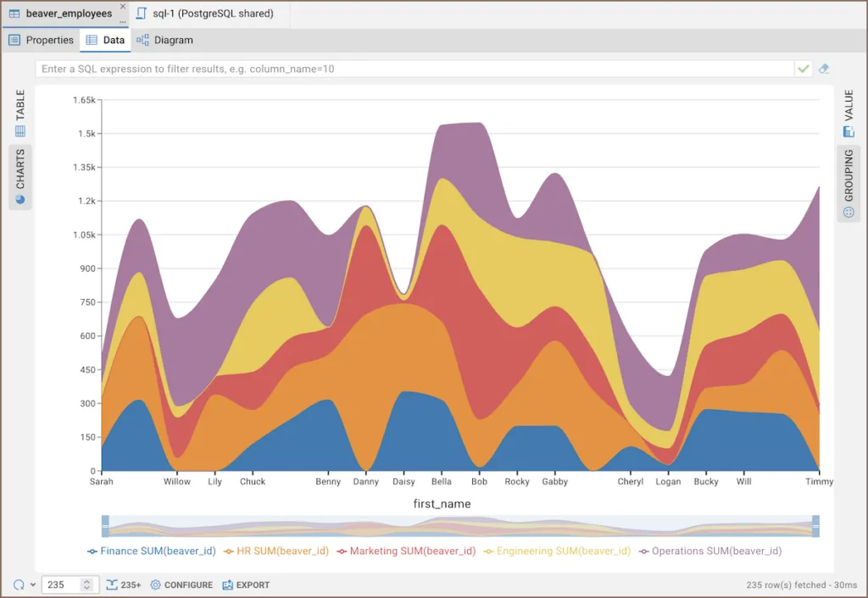Toggle Finance SUM(beaver_id) series in legend
Viewport: 868px width, 598px height.
[x=152, y=551]
